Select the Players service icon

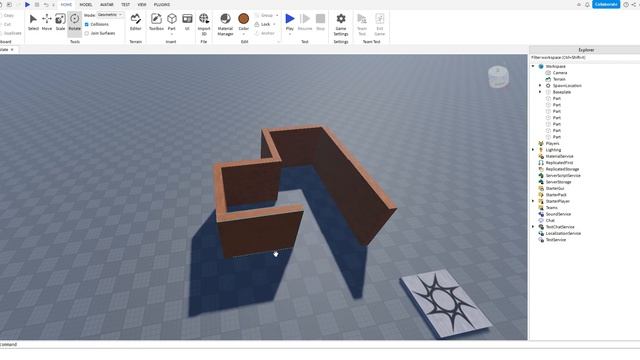coord(541,143)
